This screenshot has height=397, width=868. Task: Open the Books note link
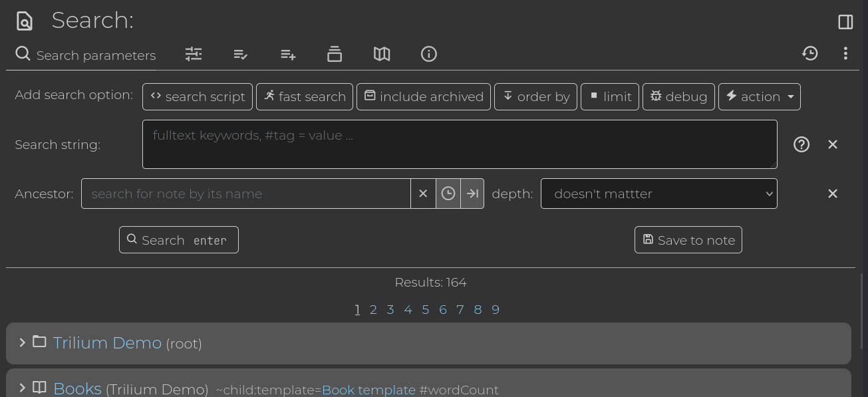pos(77,388)
